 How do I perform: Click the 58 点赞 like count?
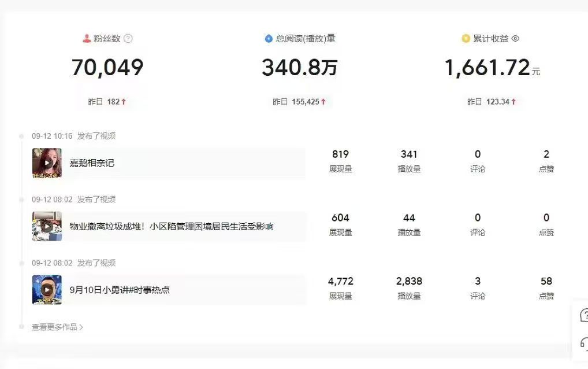[545, 281]
